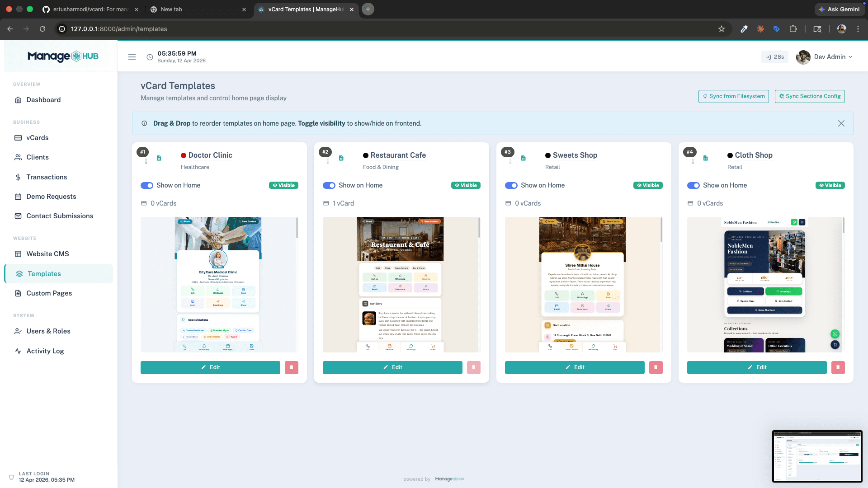Grab the drag handle on card #1
Viewport: 868px width, 488px height.
point(146,161)
